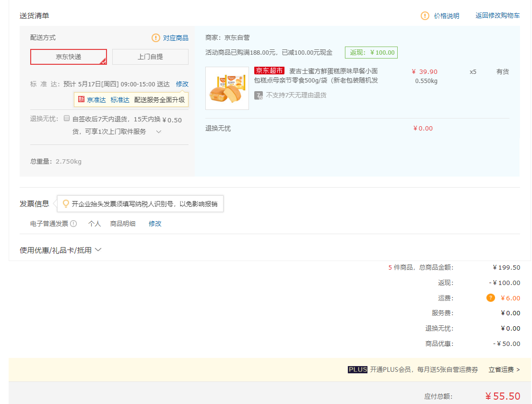
Task: Open the 价格说明 link
Action: pos(447,16)
